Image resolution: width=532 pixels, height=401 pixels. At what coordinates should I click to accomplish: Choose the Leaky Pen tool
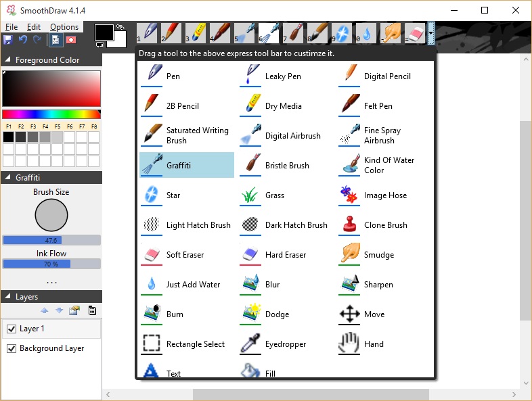click(x=286, y=76)
